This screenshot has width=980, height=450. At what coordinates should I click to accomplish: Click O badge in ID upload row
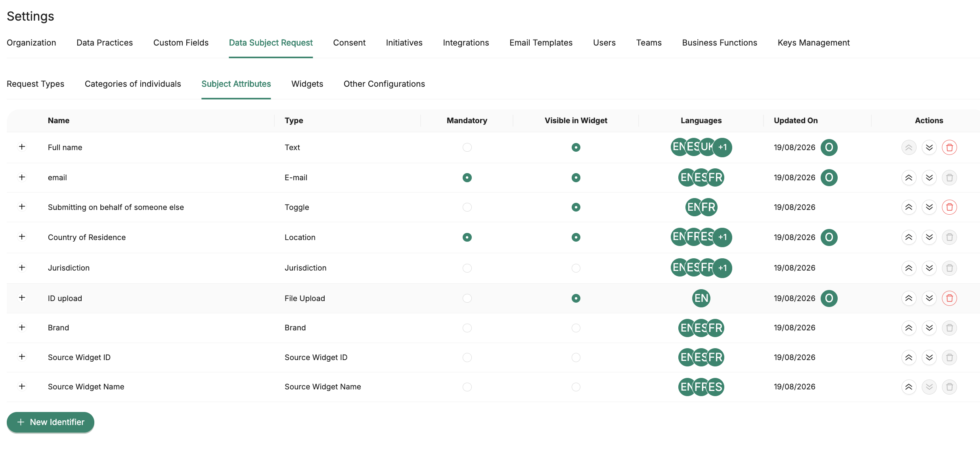pos(829,298)
